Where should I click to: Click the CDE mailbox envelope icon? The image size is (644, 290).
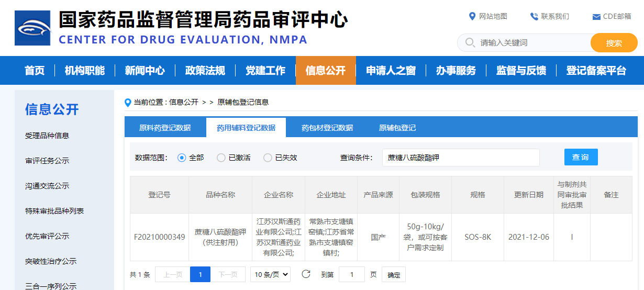(596, 17)
